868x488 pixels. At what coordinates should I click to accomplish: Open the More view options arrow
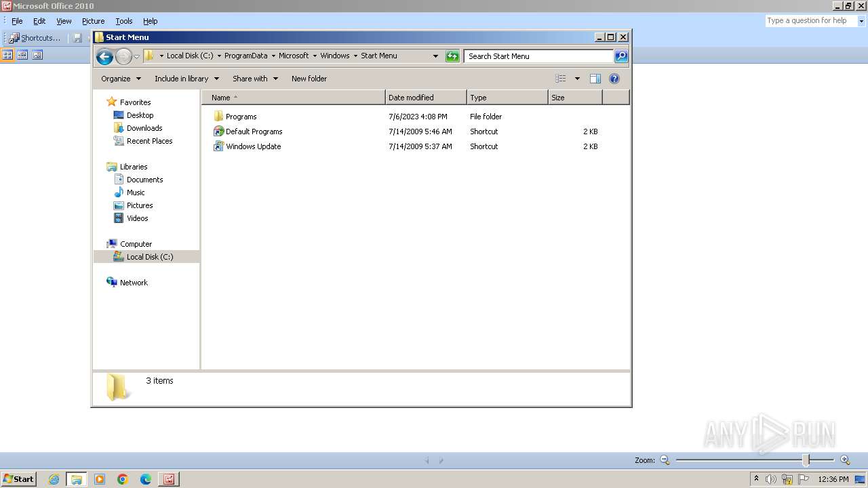tap(577, 79)
